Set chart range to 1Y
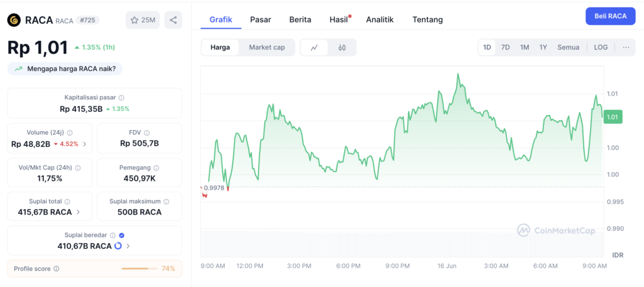The height and width of the screenshot is (287, 644). click(543, 47)
